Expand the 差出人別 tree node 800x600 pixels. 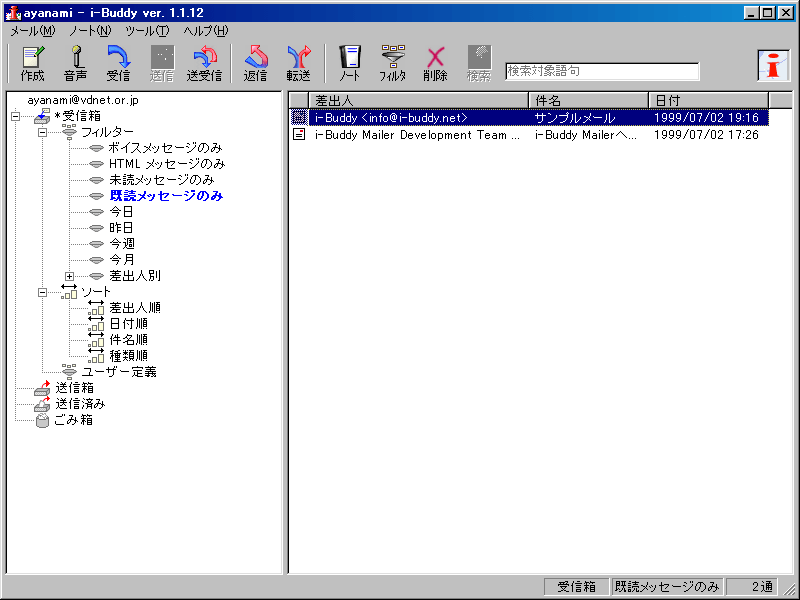click(x=69, y=277)
